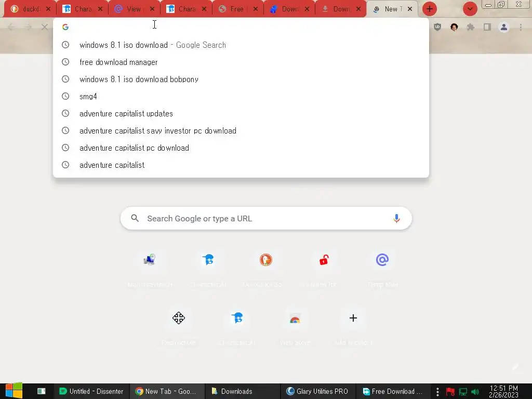The width and height of the screenshot is (532, 399).
Task: Select suggestion windows 8.1 iso download
Action: point(241,45)
